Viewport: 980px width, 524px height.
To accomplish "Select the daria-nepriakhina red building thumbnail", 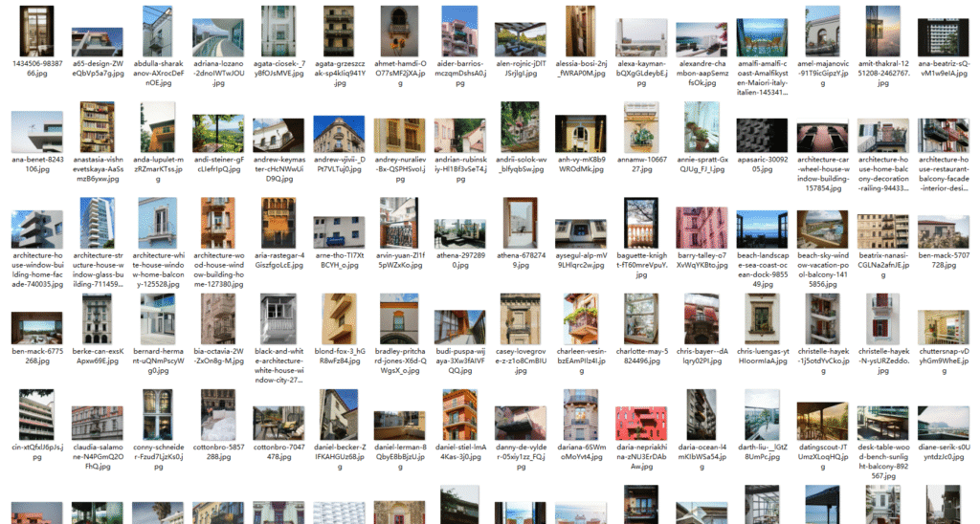I will 641,424.
